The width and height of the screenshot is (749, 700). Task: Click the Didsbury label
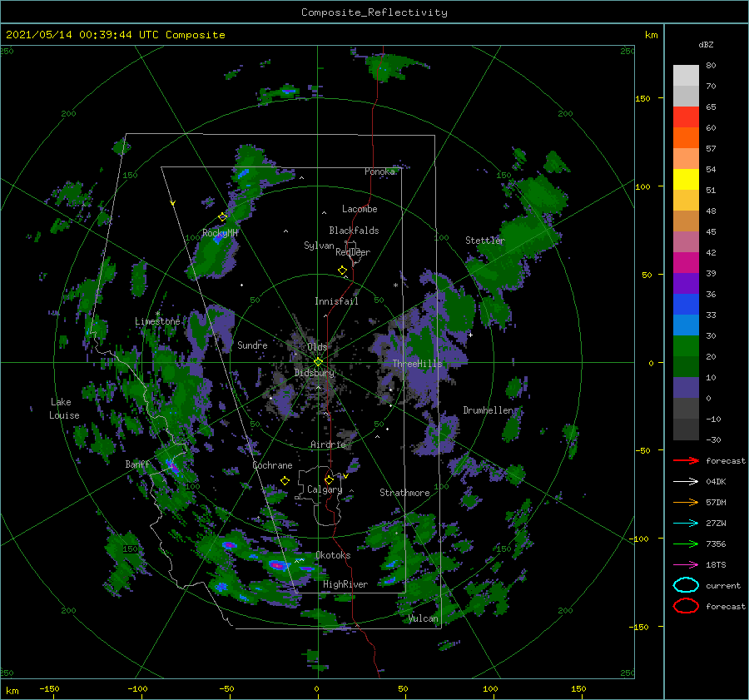click(x=315, y=373)
